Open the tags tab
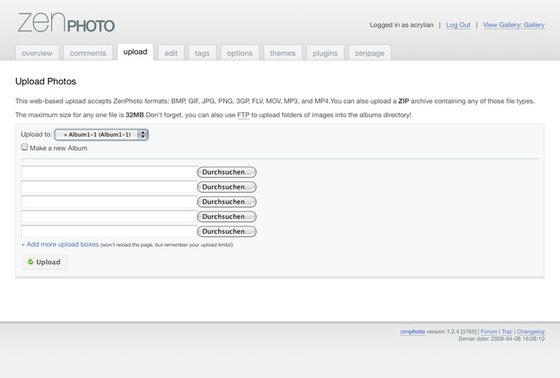The width and height of the screenshot is (560, 378). click(x=202, y=53)
